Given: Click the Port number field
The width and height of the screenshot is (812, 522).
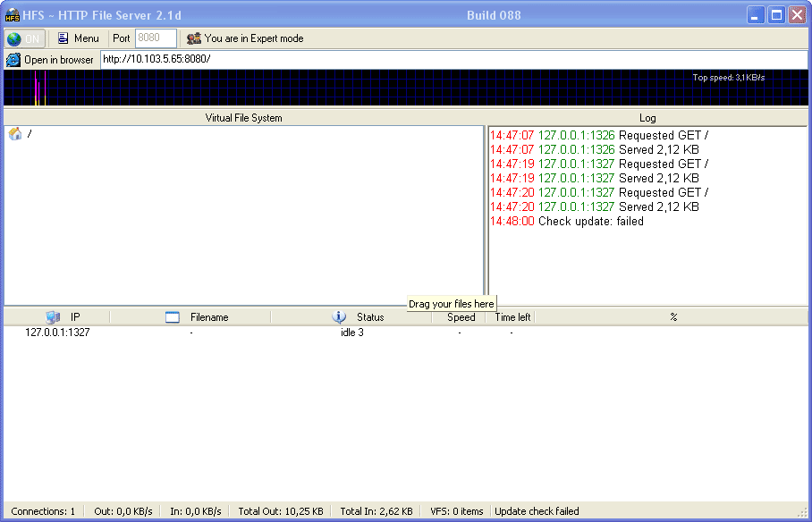Looking at the screenshot, I should click(156, 38).
